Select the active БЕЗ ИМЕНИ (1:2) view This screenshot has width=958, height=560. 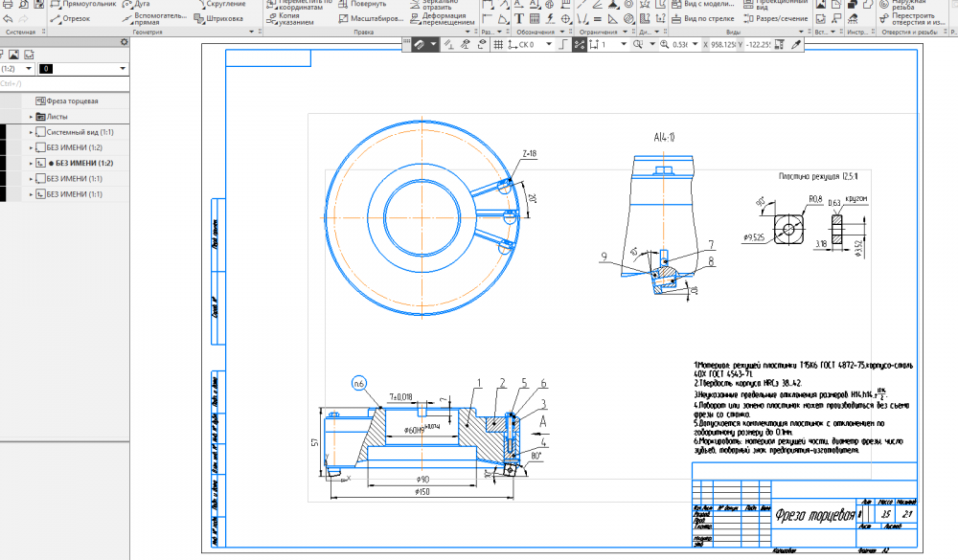tap(85, 163)
